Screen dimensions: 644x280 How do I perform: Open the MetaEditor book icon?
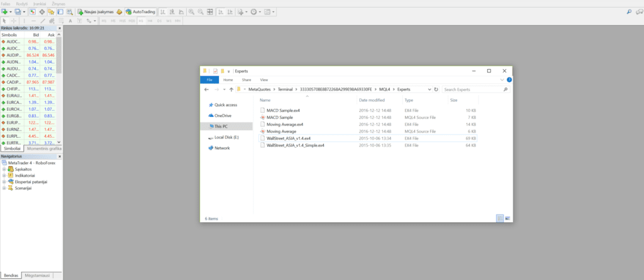click(x=119, y=12)
